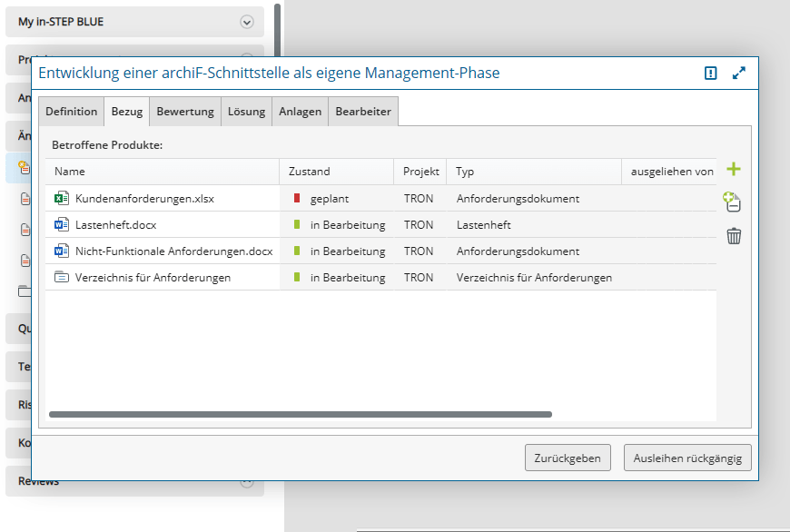Viewport: 790px width, 532px height.
Task: Click the folder icon of Verzeichnis für Anforderungen
Action: click(x=62, y=277)
